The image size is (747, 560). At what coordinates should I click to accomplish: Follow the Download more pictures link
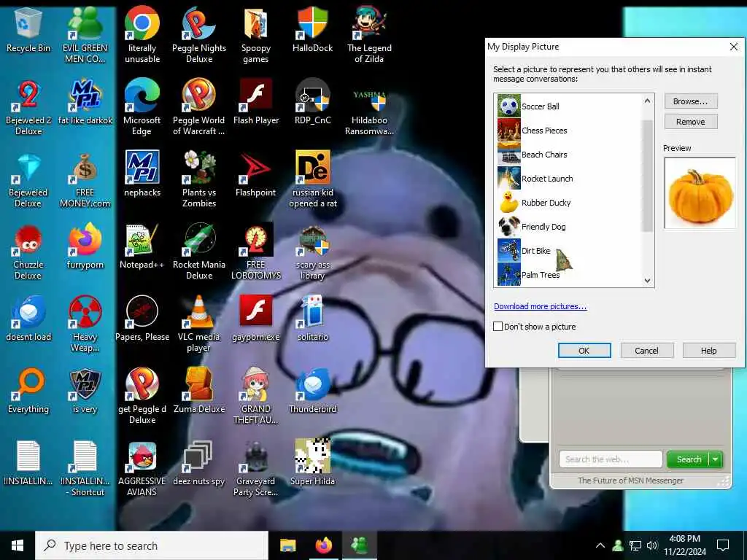541,306
